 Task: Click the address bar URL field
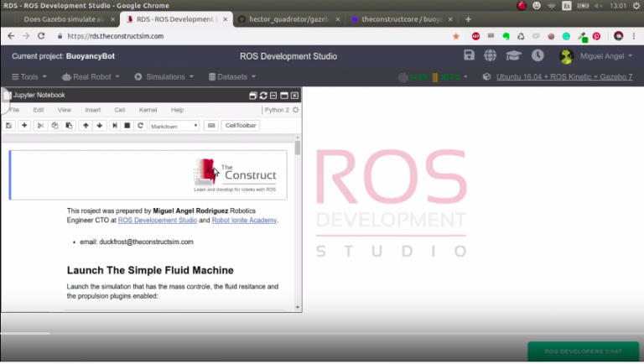(251, 36)
